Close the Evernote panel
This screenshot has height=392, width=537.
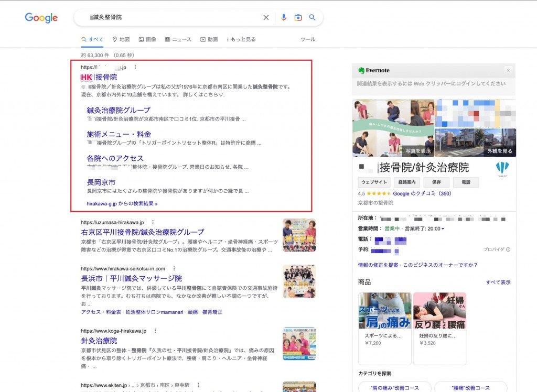(x=508, y=70)
